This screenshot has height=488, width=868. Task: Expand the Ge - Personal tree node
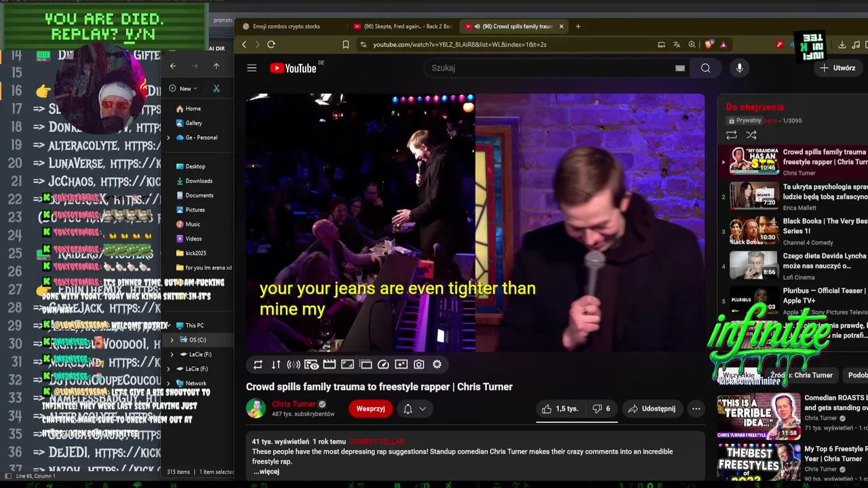[169, 138]
